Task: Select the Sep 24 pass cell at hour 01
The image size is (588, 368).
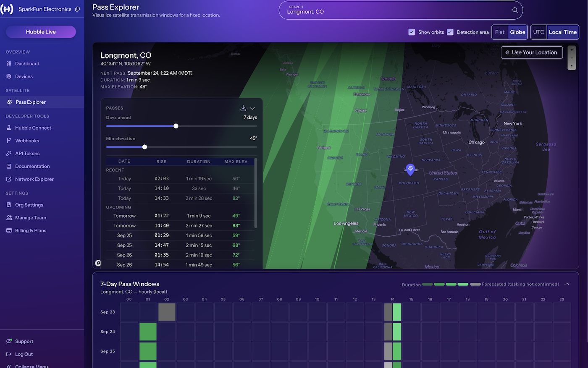Action: [x=148, y=331]
